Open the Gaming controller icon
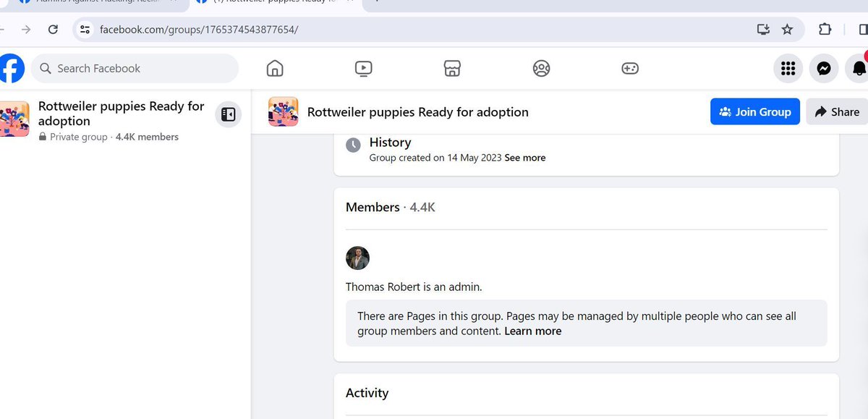 tap(629, 68)
